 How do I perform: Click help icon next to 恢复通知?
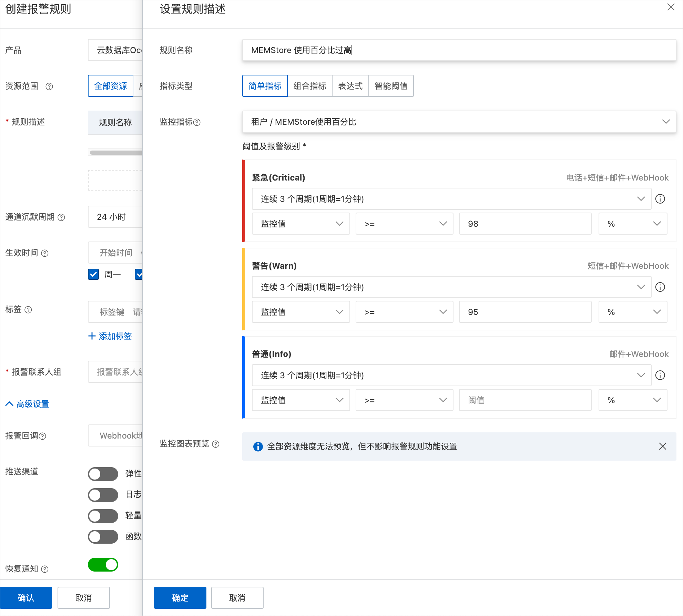(45, 569)
